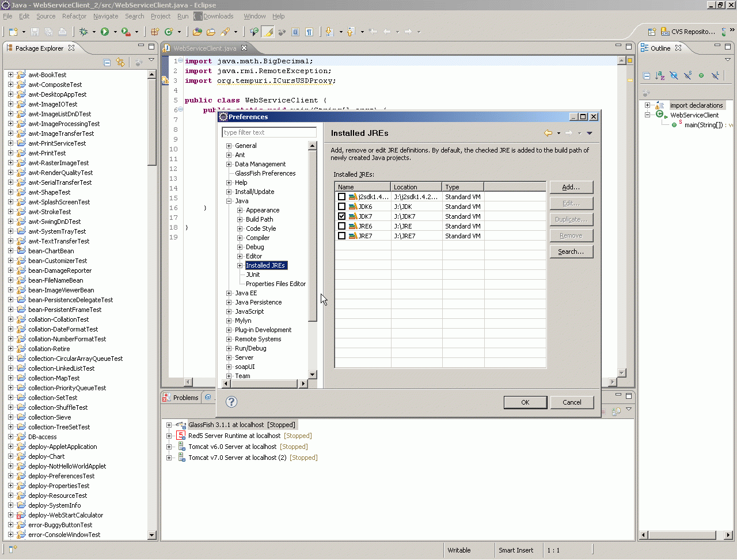Click the Debug bug toolbar icon
Viewport: 737px width, 560px height.
pyautogui.click(x=84, y=32)
